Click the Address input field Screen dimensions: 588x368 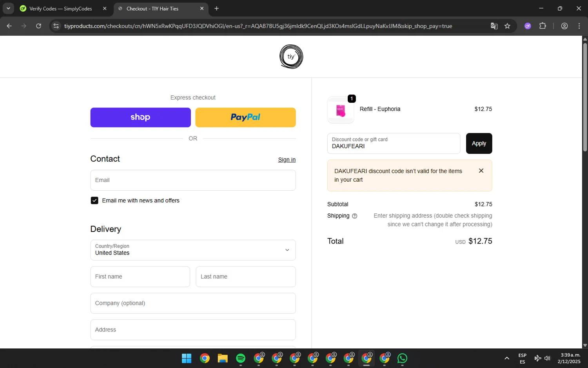[193, 330]
